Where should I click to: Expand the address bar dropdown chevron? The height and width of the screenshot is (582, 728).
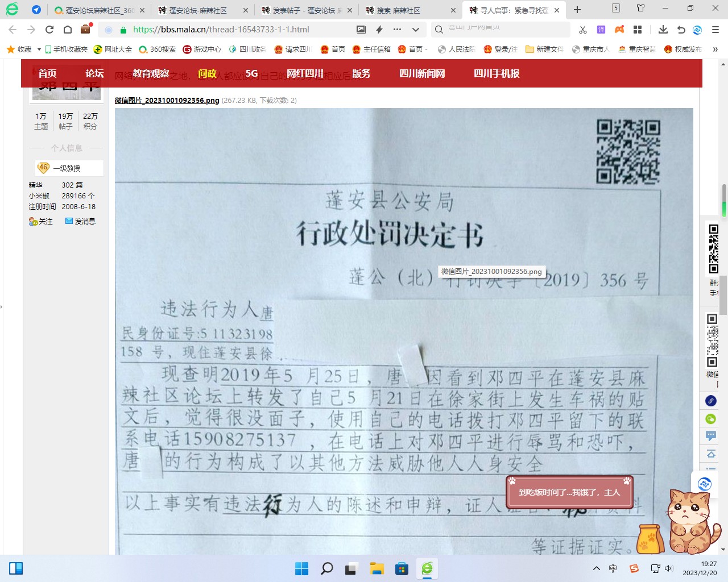coord(416,30)
